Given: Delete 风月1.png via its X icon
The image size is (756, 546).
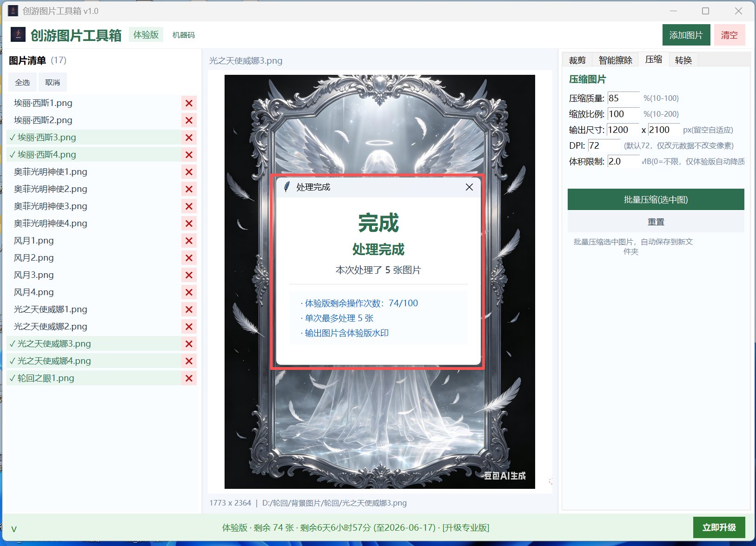Looking at the screenshot, I should (189, 241).
